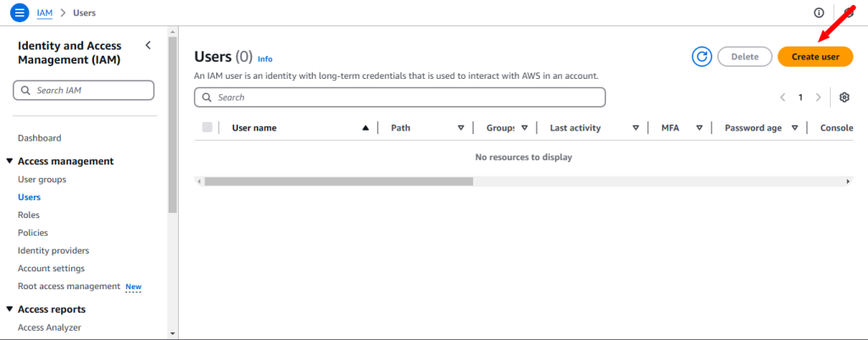Open Policies in sidebar

[x=33, y=232]
